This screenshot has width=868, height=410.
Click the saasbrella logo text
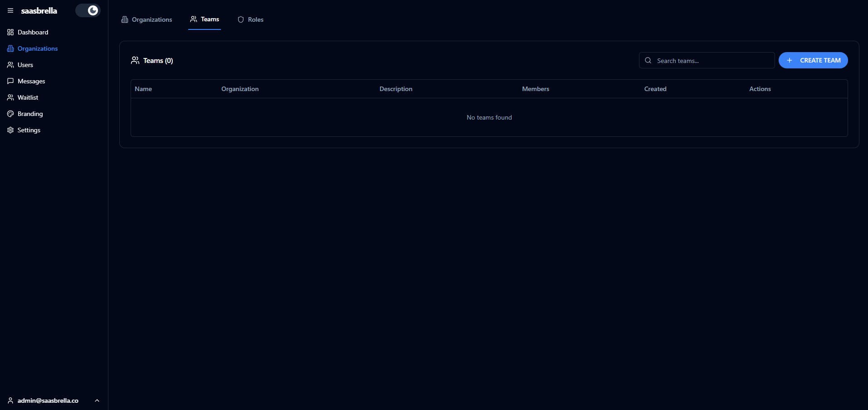pos(39,11)
